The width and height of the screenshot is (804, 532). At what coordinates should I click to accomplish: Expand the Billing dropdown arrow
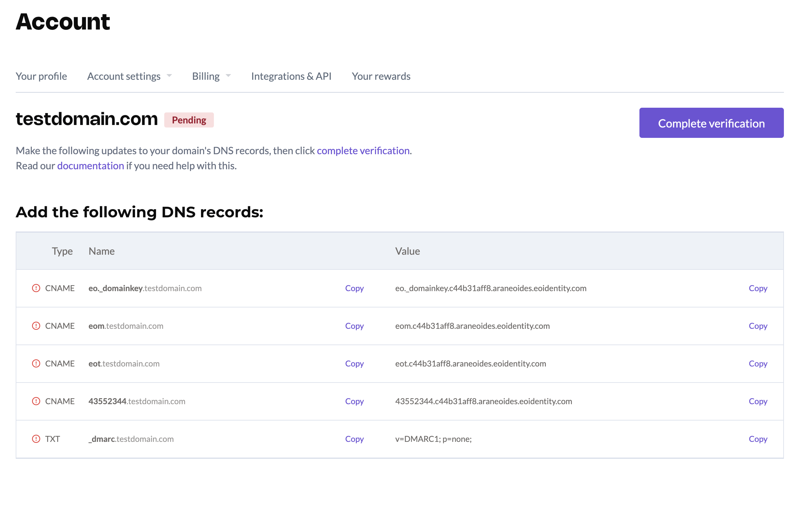click(228, 76)
